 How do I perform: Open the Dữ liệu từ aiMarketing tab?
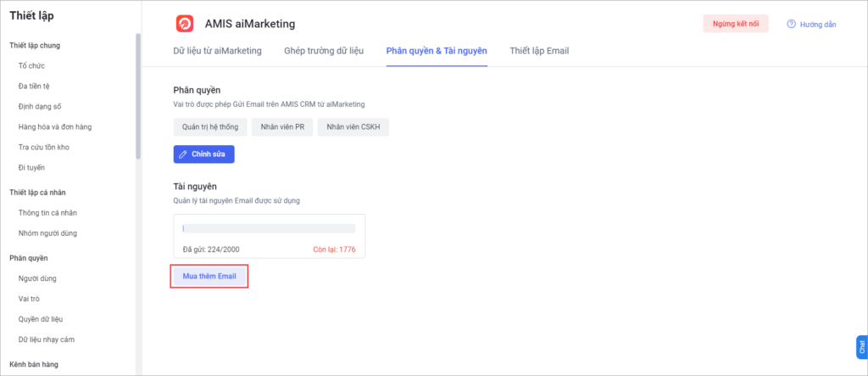218,51
